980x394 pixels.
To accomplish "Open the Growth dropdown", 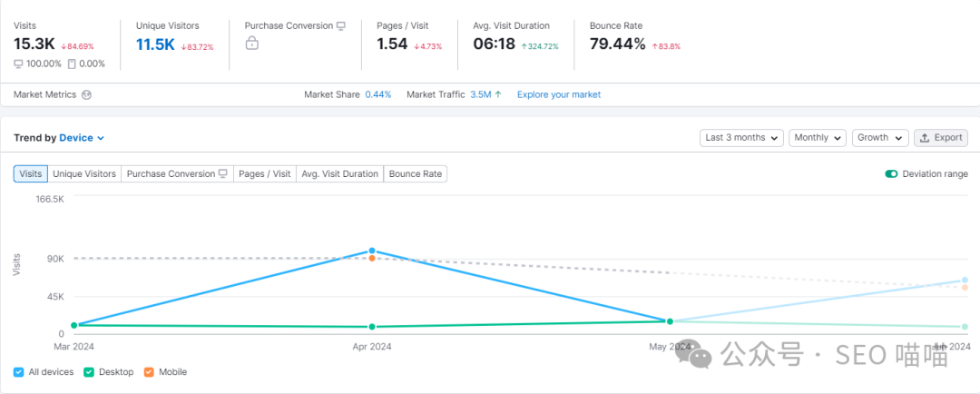I will tap(879, 138).
